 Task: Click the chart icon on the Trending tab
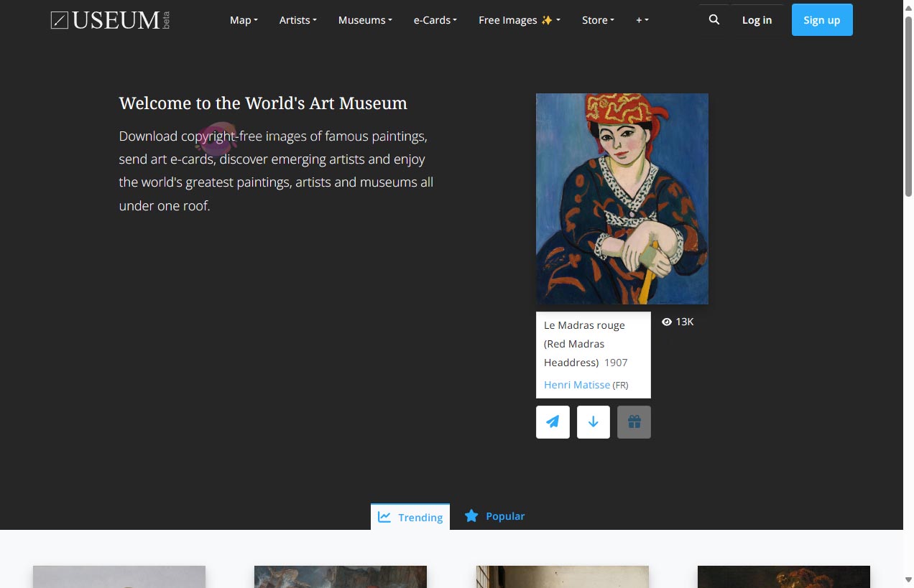click(384, 517)
